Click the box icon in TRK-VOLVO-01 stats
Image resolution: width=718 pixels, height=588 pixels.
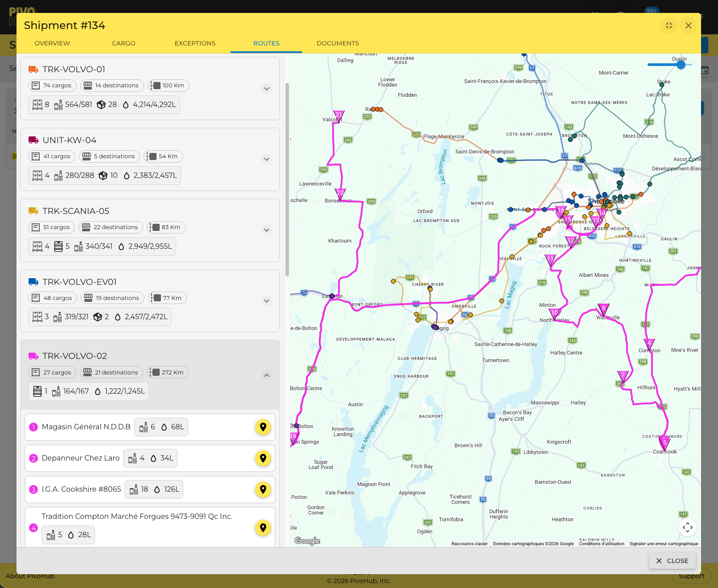coord(101,105)
